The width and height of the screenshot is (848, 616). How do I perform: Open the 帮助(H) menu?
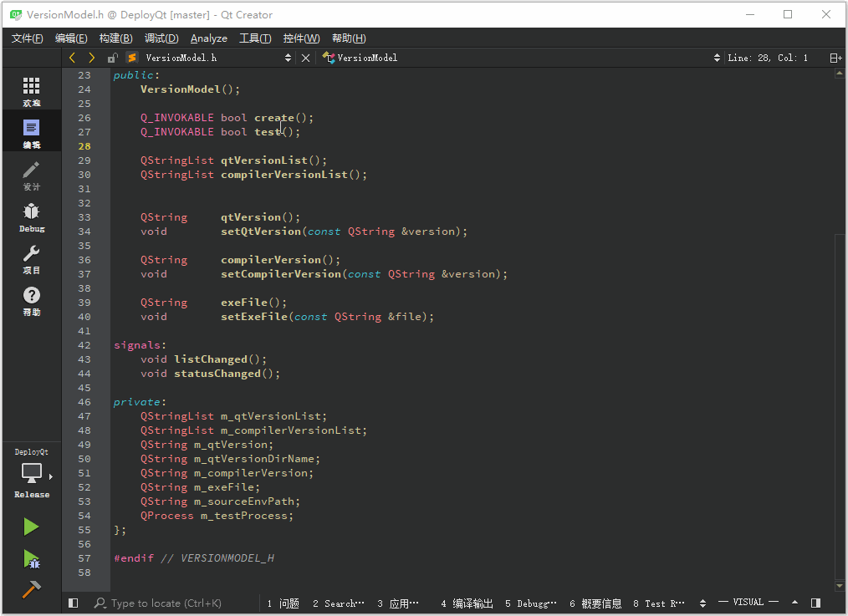(x=349, y=38)
